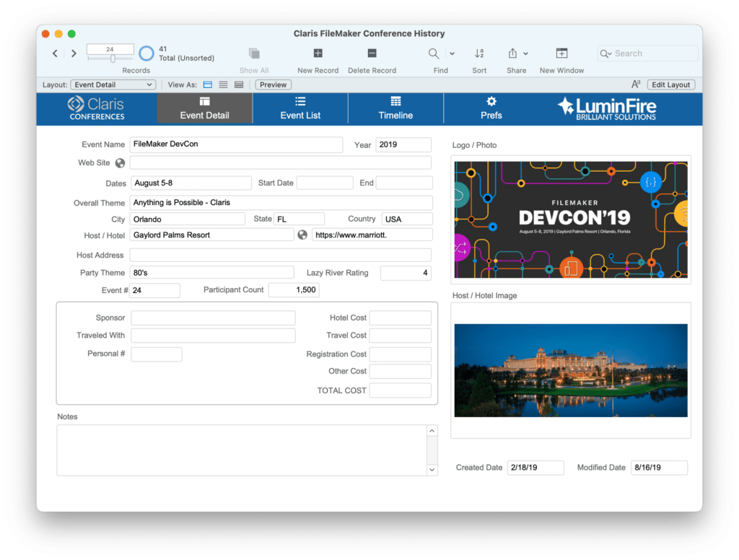739x560 pixels.
Task: Open a New Window from the toolbar
Action: tap(561, 53)
